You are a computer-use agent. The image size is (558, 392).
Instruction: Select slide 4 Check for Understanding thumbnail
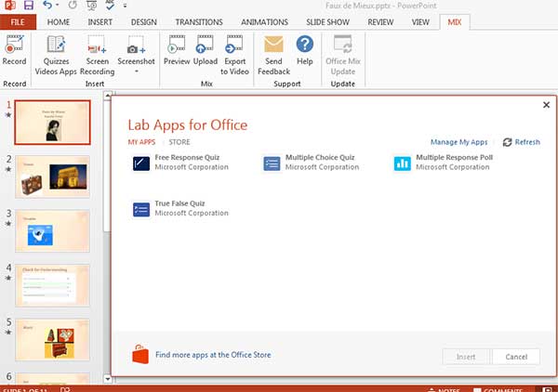coord(53,285)
